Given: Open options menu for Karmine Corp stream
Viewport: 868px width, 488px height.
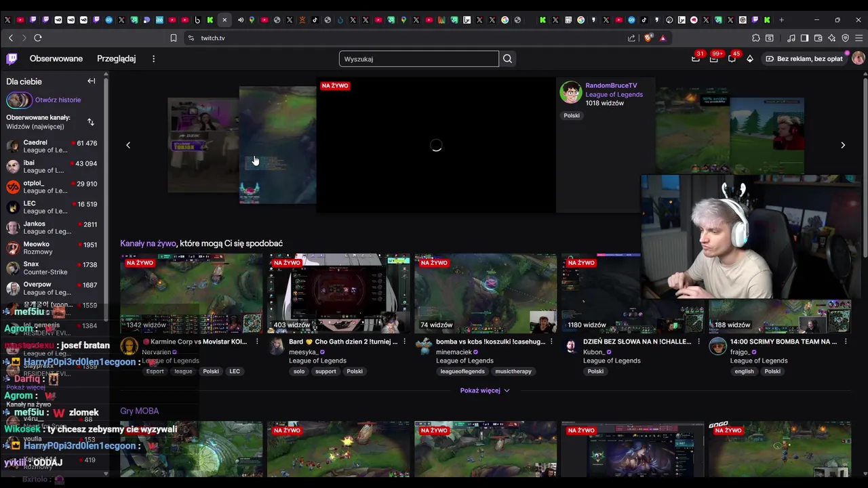Looking at the screenshot, I should 257,342.
